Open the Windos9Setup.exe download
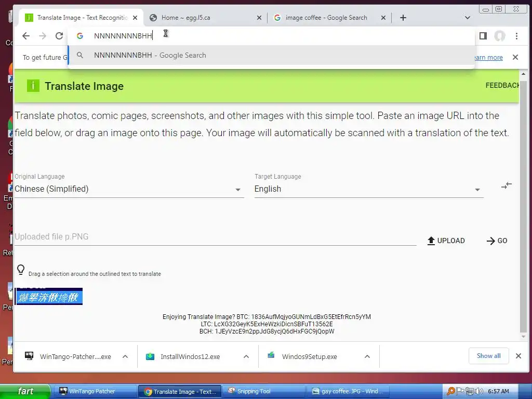Viewport: 532px width, 399px height. tap(303, 356)
